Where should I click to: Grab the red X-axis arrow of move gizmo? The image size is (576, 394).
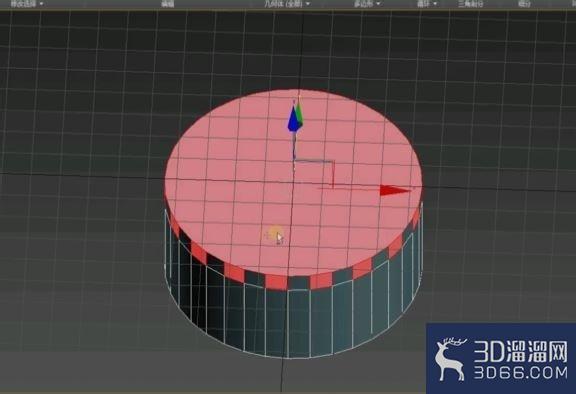point(395,191)
